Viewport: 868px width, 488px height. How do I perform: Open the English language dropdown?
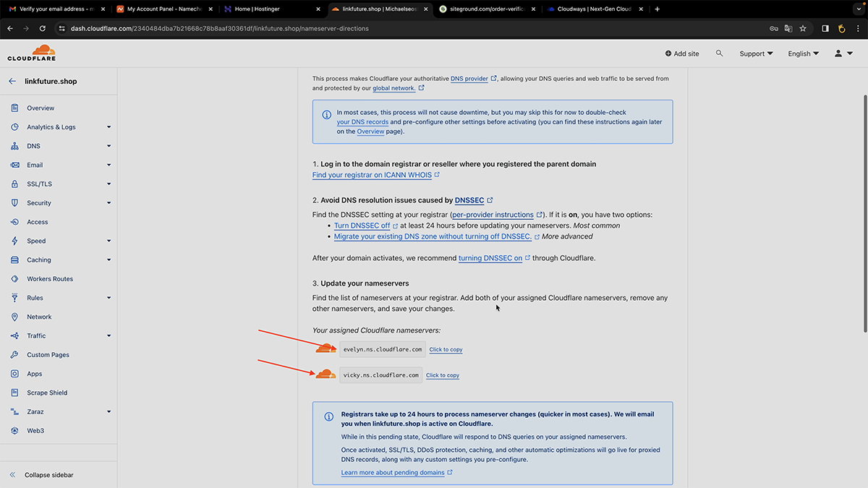pos(804,53)
